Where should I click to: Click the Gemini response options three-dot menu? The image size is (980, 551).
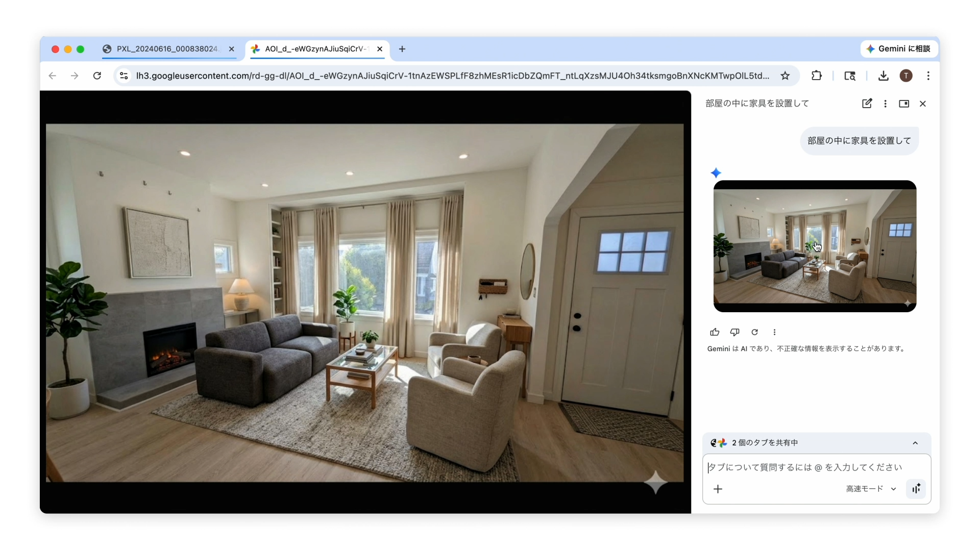click(x=775, y=332)
